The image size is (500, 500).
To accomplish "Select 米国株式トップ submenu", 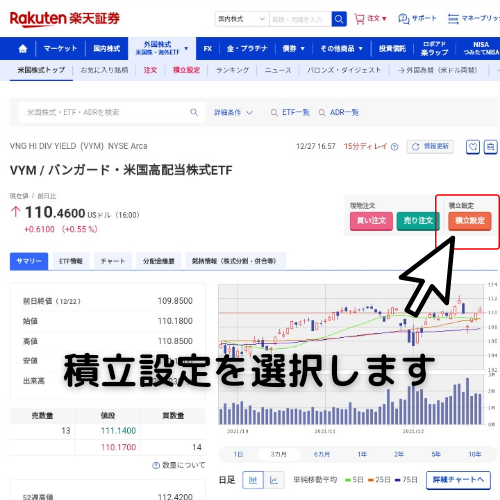I will tap(41, 70).
